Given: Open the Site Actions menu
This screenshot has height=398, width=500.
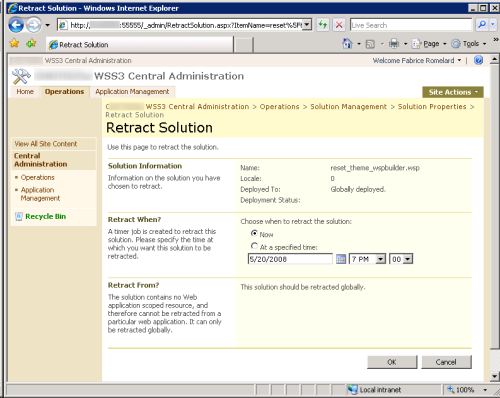Looking at the screenshot, I should [x=453, y=92].
